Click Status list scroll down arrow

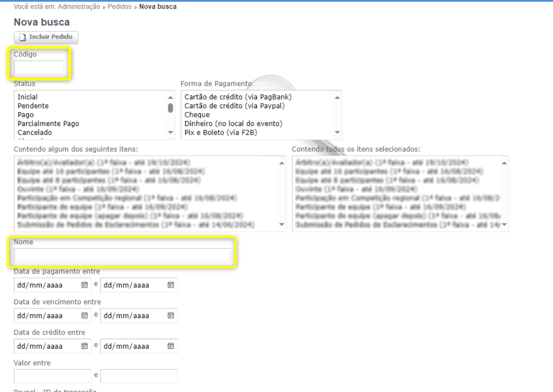170,133
